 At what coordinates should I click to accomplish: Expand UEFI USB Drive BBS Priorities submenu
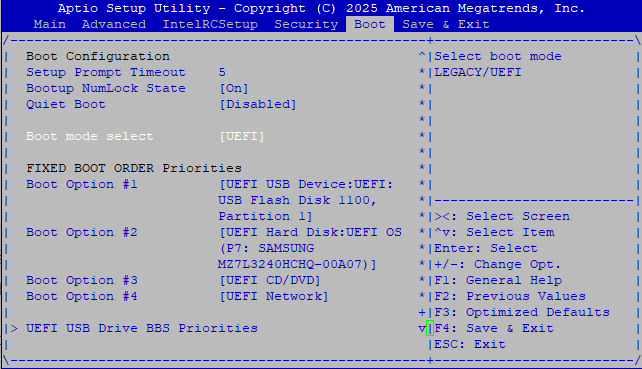point(142,328)
